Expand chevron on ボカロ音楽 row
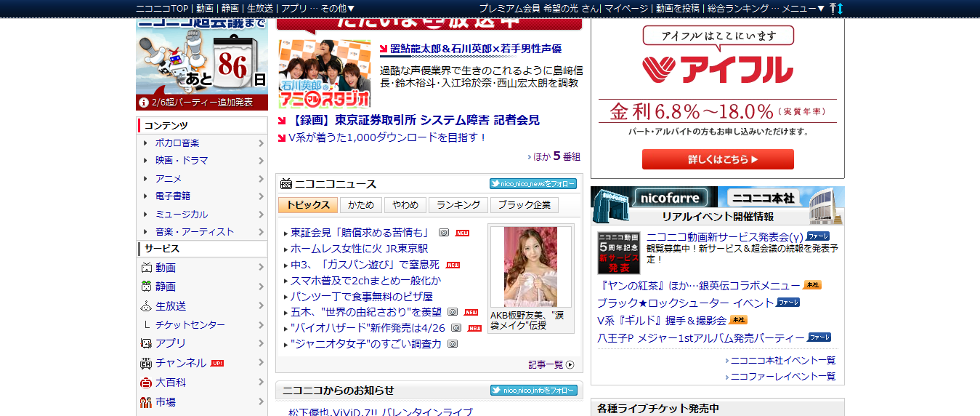 tap(261, 143)
